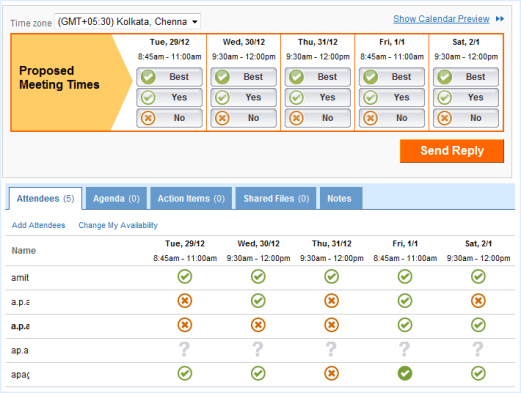The width and height of the screenshot is (521, 393).
Task: Mark Sat 2/1 as Yes
Action: point(466,98)
